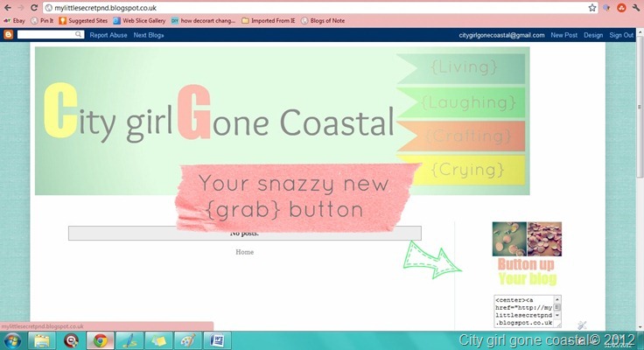Viewport: 644px width, 350px height.
Task: Open 'how decorart chang...' bookmark
Action: tap(203, 20)
